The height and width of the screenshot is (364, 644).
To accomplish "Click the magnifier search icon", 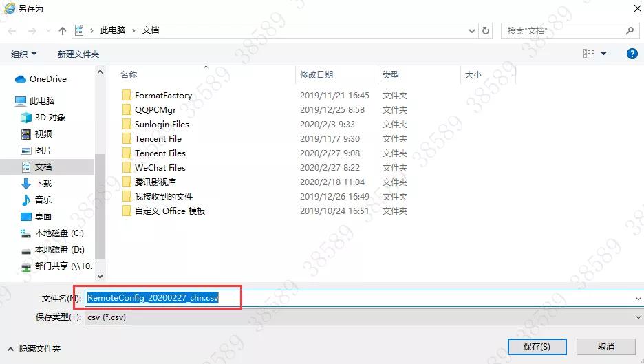I will tap(630, 30).
